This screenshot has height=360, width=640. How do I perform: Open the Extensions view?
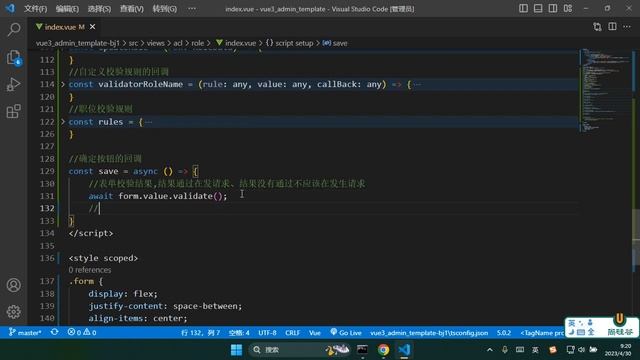click(13, 111)
